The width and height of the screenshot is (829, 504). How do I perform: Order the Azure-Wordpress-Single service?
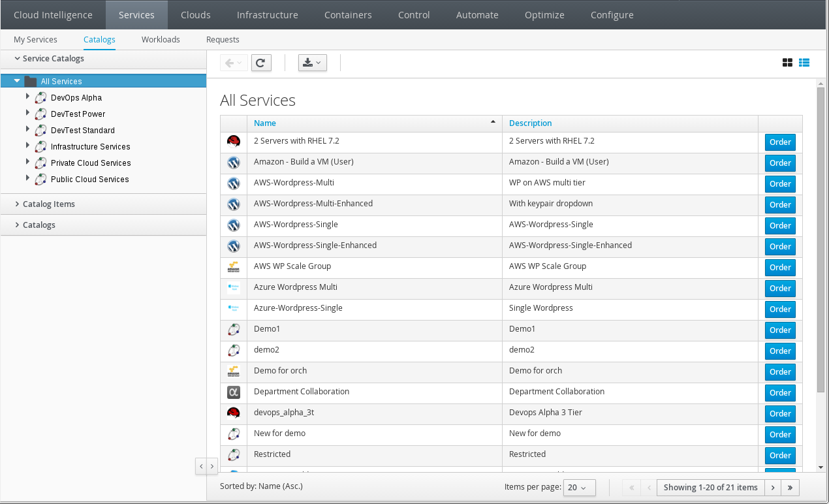(779, 309)
